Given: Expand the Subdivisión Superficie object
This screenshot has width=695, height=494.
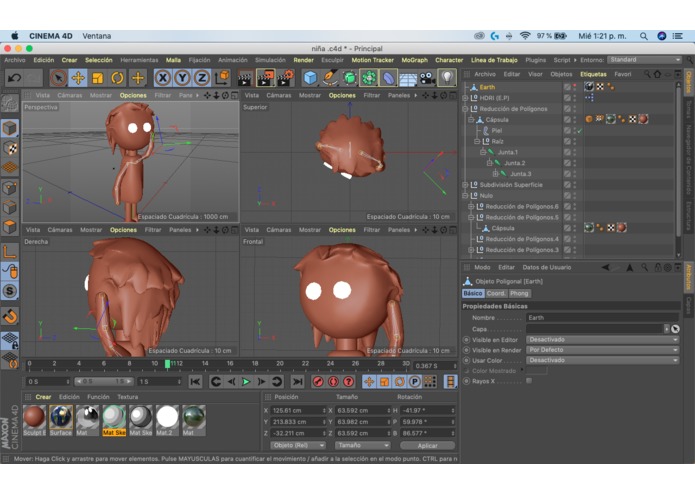Looking at the screenshot, I should (x=465, y=185).
